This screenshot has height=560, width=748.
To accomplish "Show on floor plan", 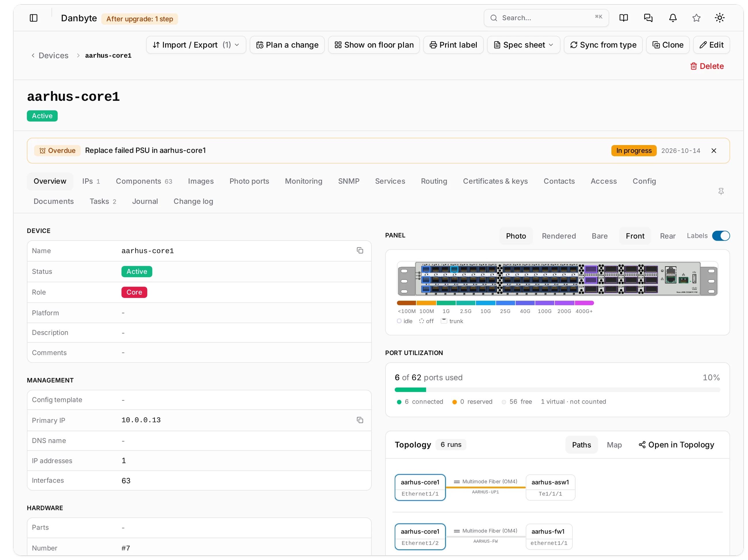I will pyautogui.click(x=374, y=45).
